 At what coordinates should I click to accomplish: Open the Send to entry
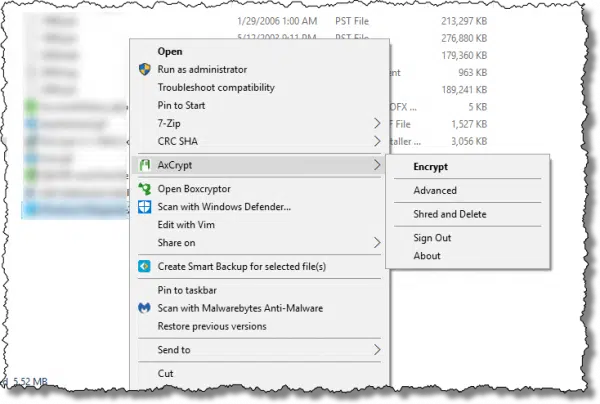coord(260,349)
